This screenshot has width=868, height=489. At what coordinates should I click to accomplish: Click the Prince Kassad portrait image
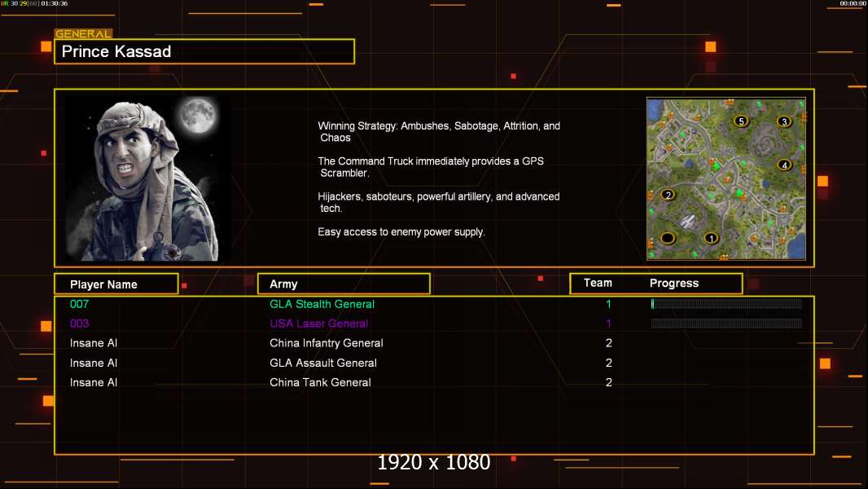pos(147,178)
